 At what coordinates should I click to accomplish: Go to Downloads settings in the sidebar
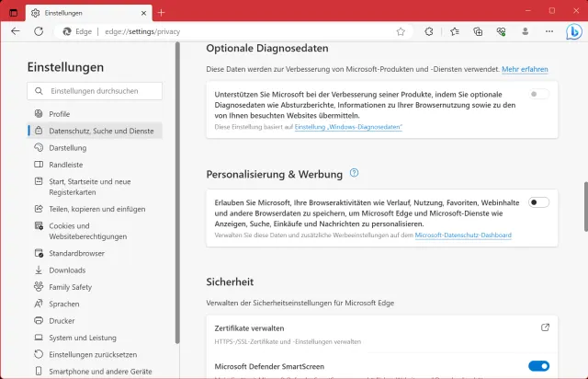click(67, 270)
